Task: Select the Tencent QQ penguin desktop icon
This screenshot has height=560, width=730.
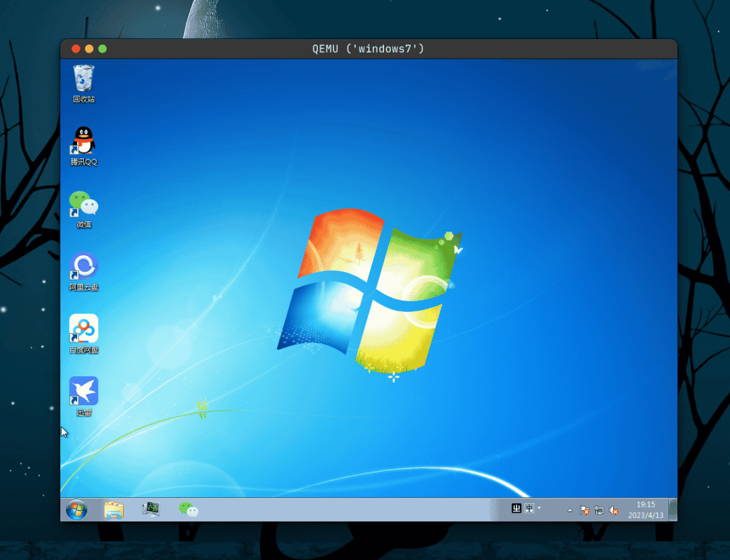Action: click(x=84, y=146)
